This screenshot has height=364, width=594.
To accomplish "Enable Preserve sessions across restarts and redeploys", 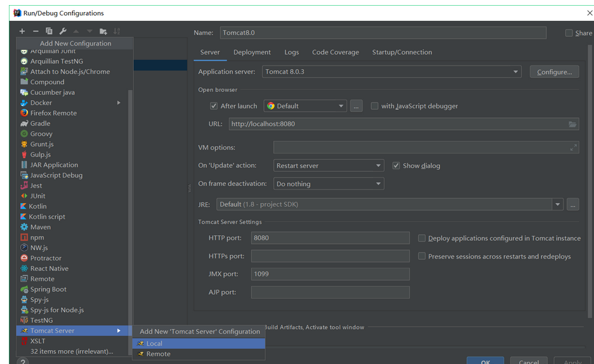I will click(421, 256).
